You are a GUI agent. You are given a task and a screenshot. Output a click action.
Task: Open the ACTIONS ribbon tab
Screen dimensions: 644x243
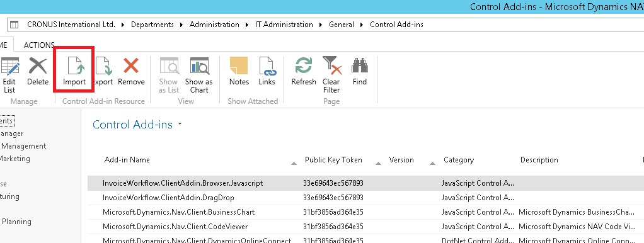point(39,45)
